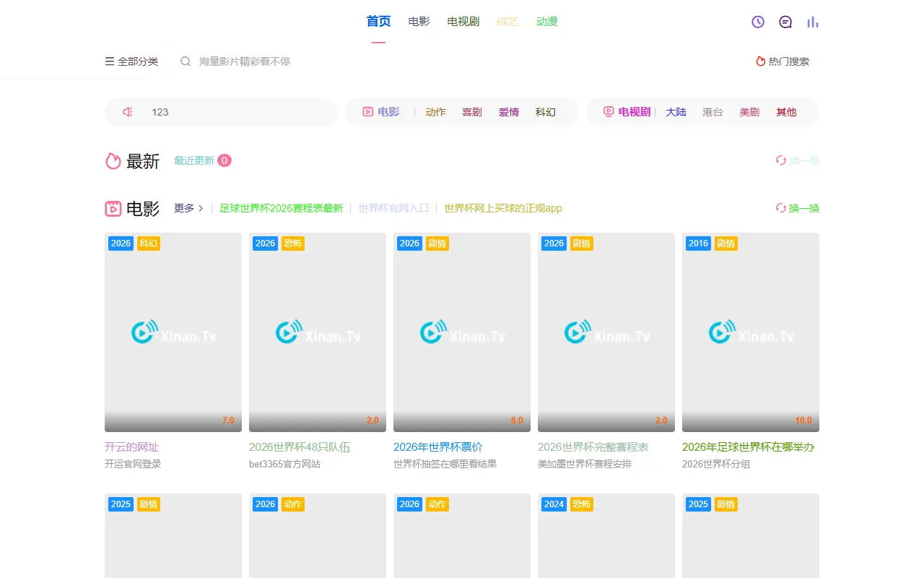The width and height of the screenshot is (924, 578).
Task: Open the title 开云的网址
Action: pos(131,447)
